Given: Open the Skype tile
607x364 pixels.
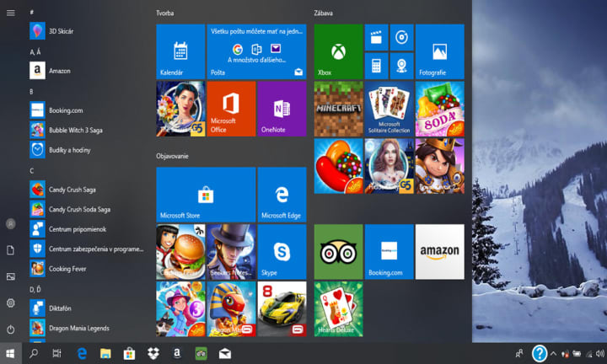Looking at the screenshot, I should coord(282,252).
